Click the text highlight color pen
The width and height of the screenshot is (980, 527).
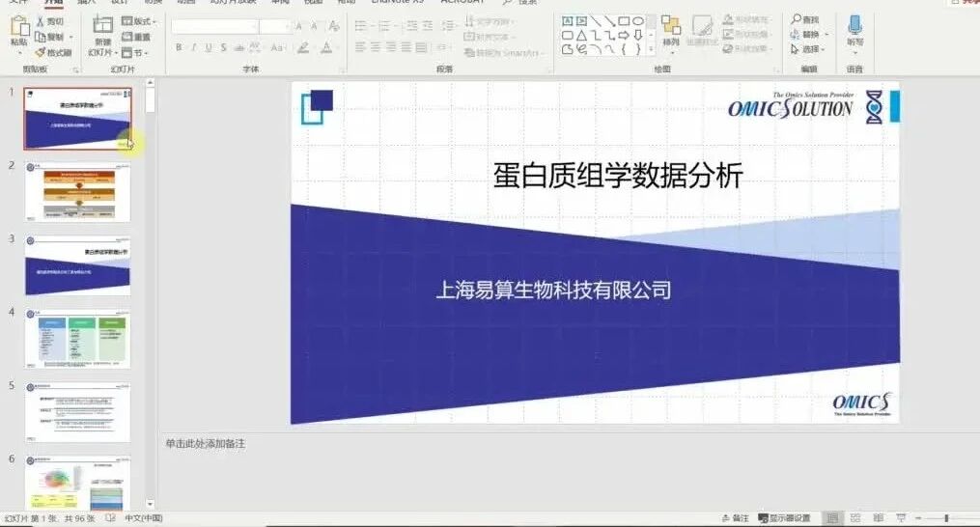tap(304, 47)
